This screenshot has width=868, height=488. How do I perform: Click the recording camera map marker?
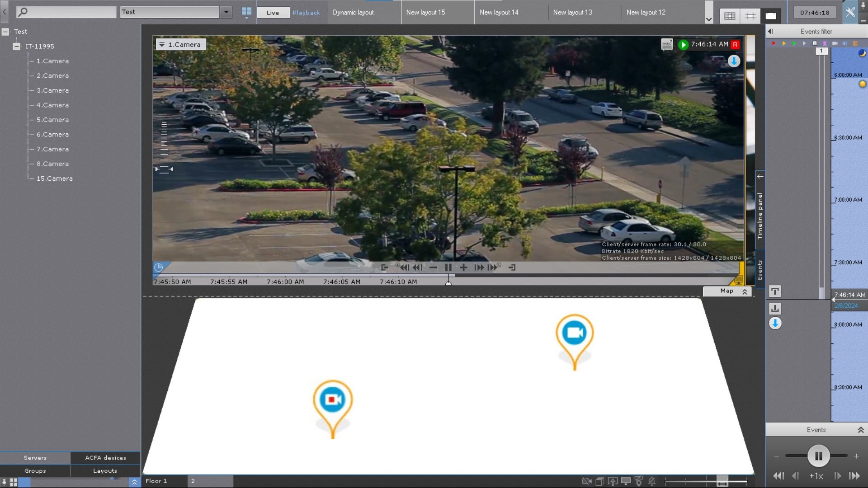coord(333,400)
